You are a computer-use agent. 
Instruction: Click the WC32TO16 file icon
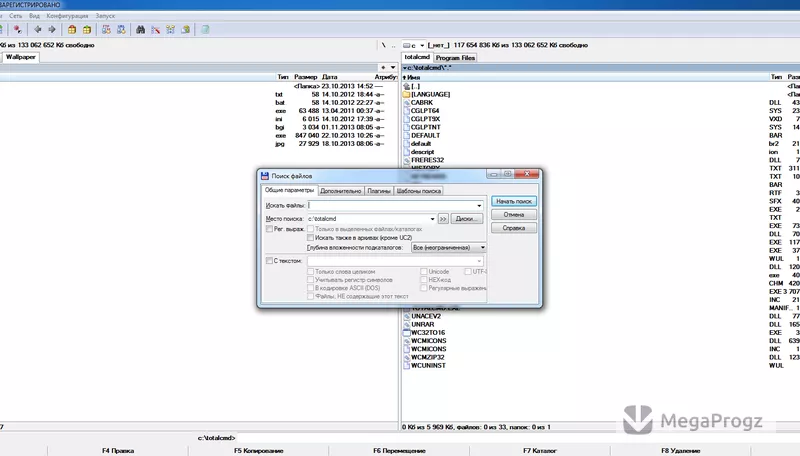(407, 333)
